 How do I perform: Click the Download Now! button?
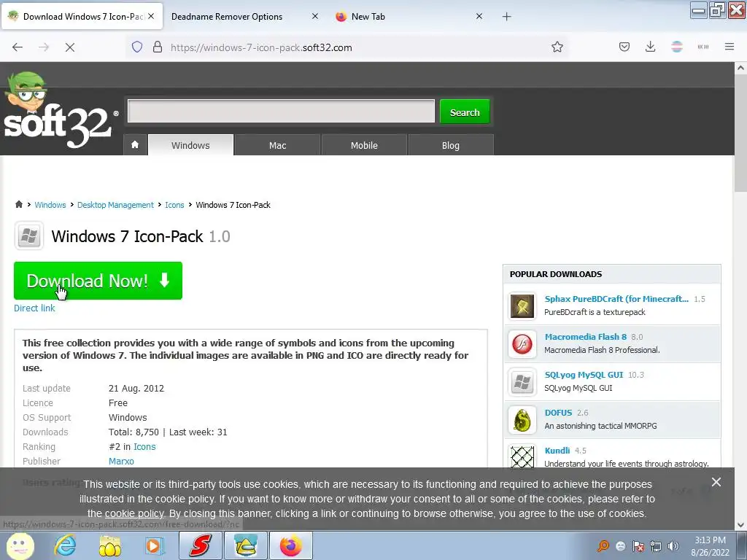[98, 281]
